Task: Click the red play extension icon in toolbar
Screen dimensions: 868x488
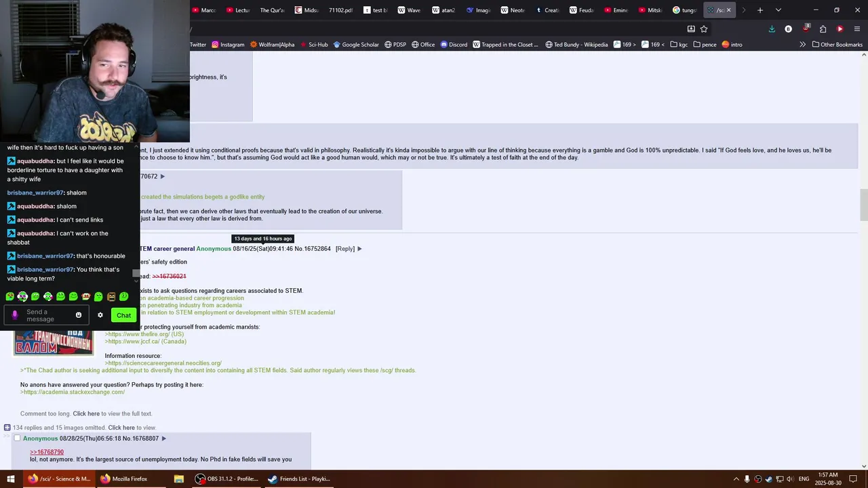Action: pos(840,28)
